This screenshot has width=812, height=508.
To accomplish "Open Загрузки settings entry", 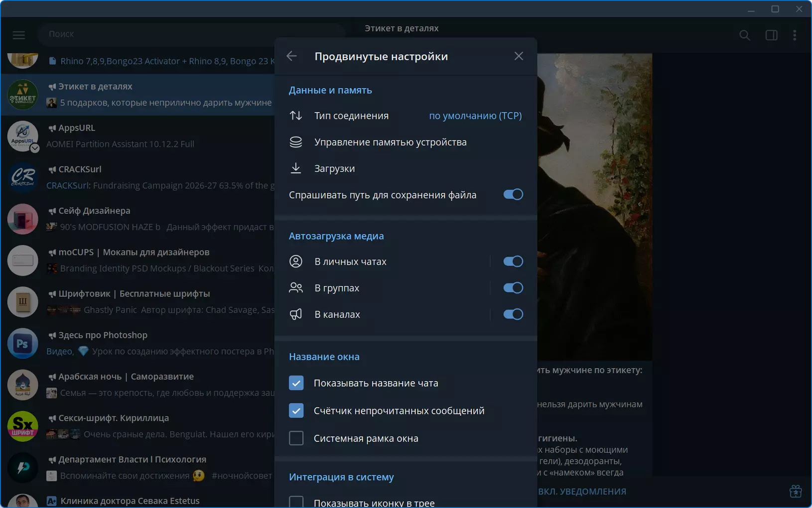I will coord(406,168).
